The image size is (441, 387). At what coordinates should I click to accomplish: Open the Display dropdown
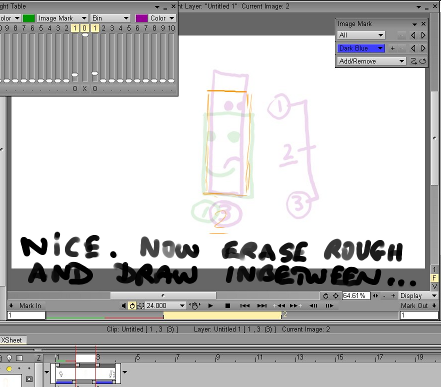(x=419, y=296)
